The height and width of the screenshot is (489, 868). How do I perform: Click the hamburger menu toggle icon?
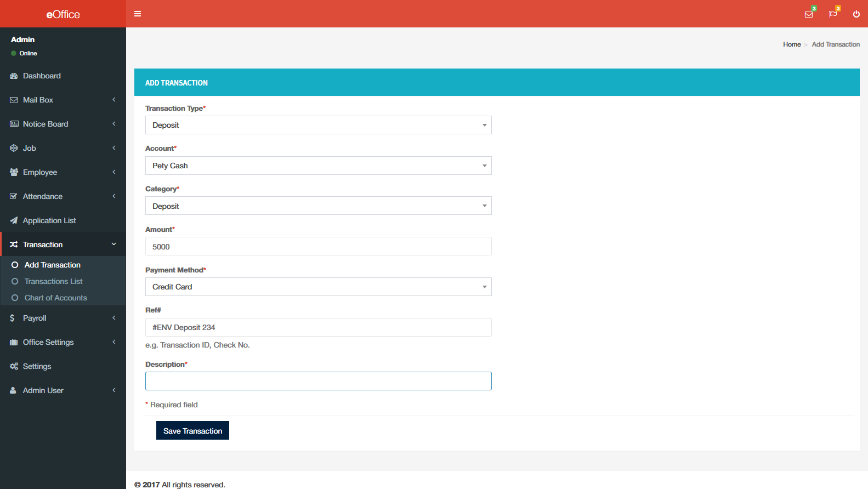click(138, 14)
